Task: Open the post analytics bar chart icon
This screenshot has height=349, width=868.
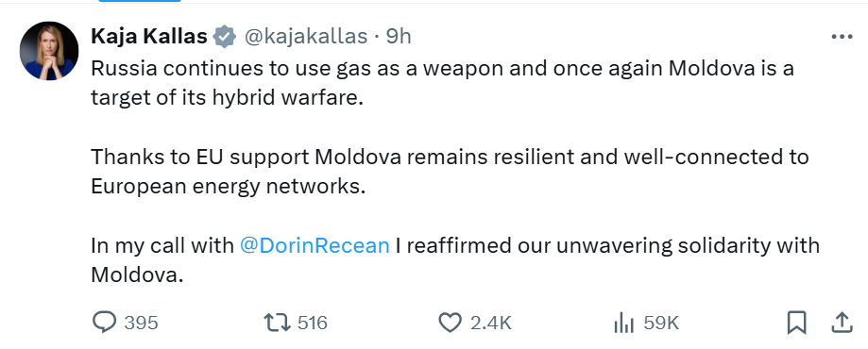Action: [624, 322]
